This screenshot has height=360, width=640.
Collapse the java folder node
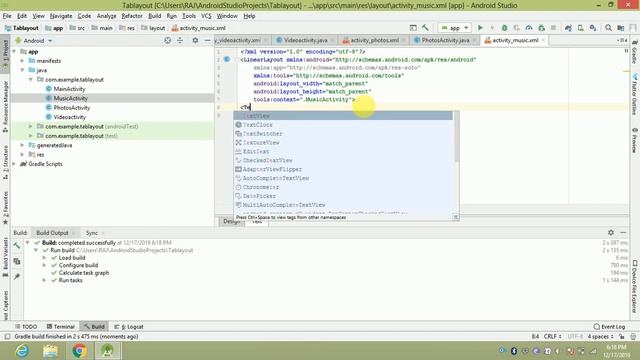pyautogui.click(x=23, y=70)
